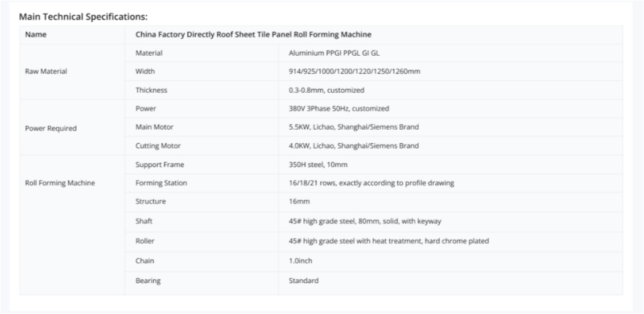Screen dimensions: 644x314
Task: Click the 914/925/1000/1200 width values text
Action: click(x=354, y=72)
